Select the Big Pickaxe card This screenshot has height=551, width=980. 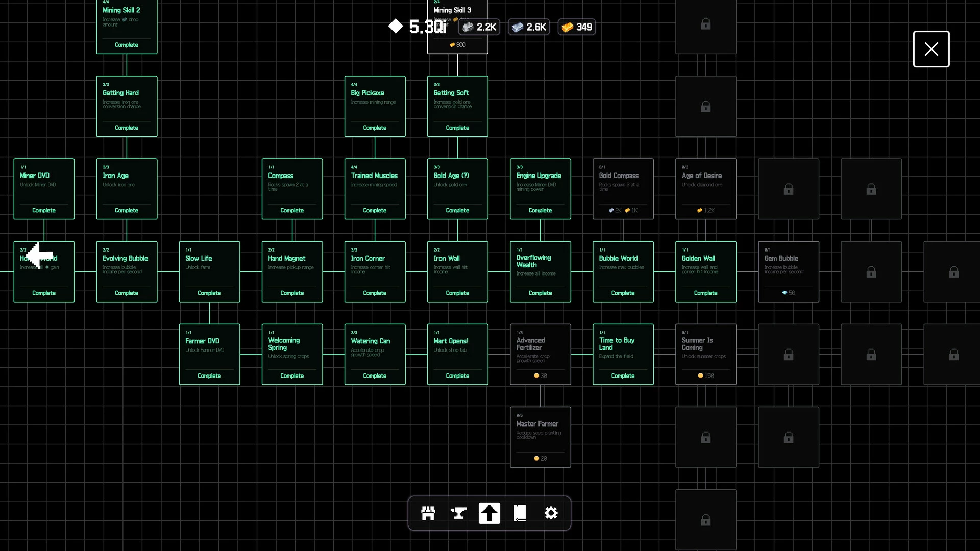point(375,106)
